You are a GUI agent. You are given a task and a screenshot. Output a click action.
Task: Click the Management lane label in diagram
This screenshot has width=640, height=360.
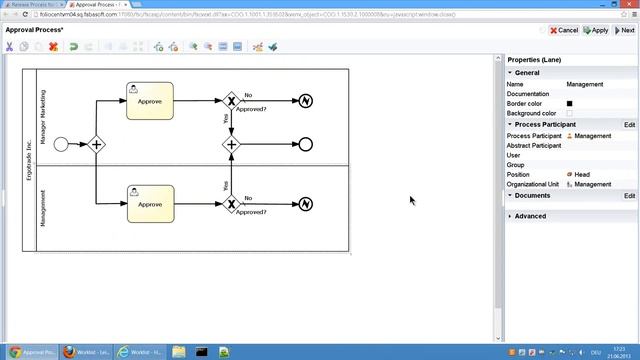pos(43,208)
